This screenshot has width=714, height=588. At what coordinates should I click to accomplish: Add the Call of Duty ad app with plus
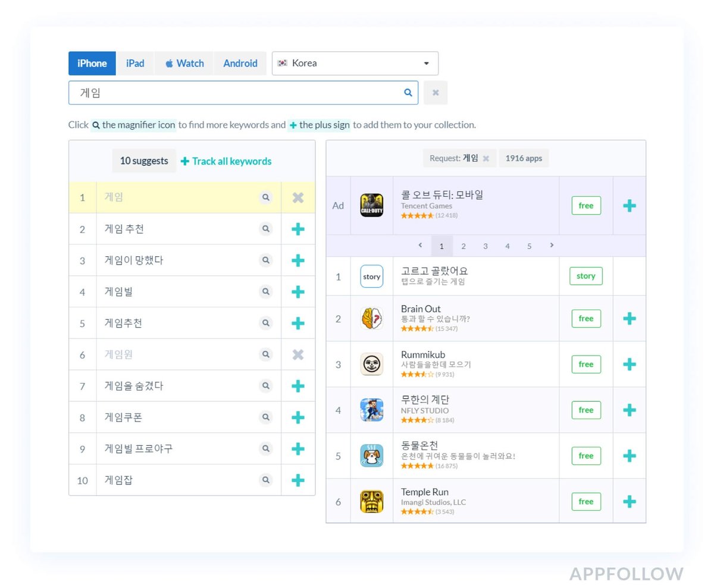coord(630,206)
